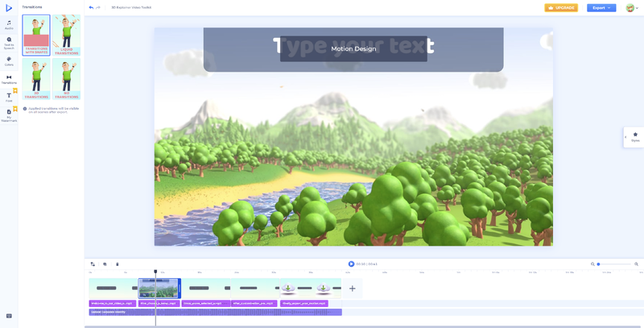Open the Colors panel in the sidebar
The image size is (644, 328).
tap(9, 61)
